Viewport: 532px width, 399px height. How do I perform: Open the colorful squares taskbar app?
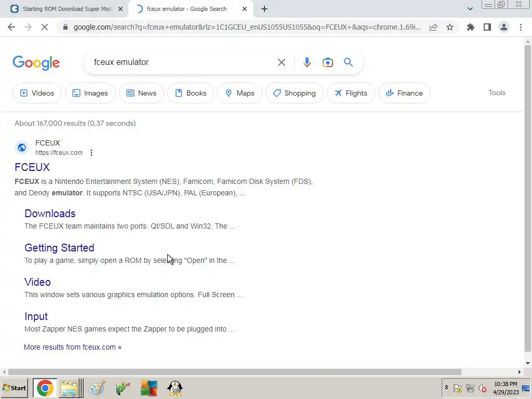point(149,388)
